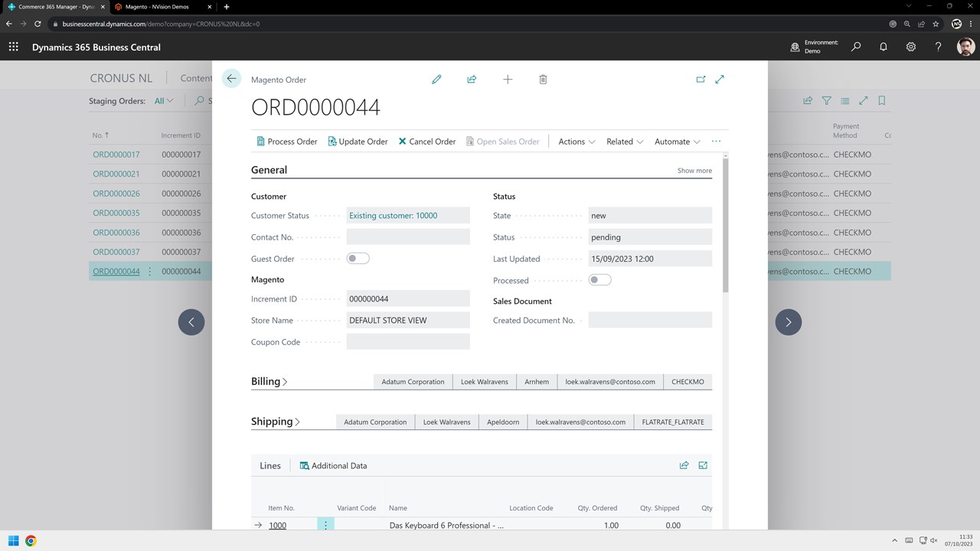
Task: Click the 'Das Keyboard 6 Professional' name cell
Action: pos(446,525)
